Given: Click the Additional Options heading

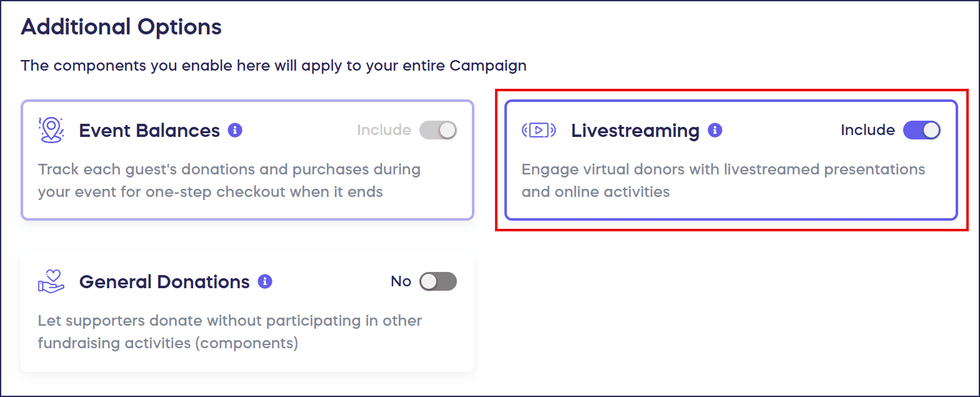Looking at the screenshot, I should (x=121, y=27).
